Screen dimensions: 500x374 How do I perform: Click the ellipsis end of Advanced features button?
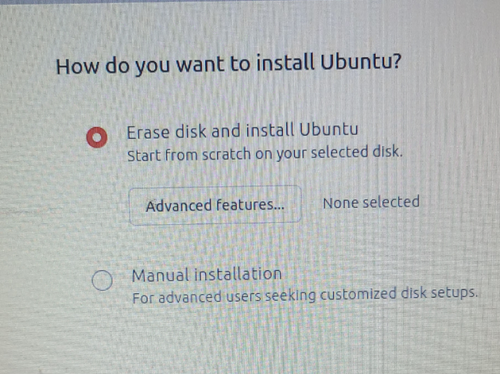[x=279, y=207]
